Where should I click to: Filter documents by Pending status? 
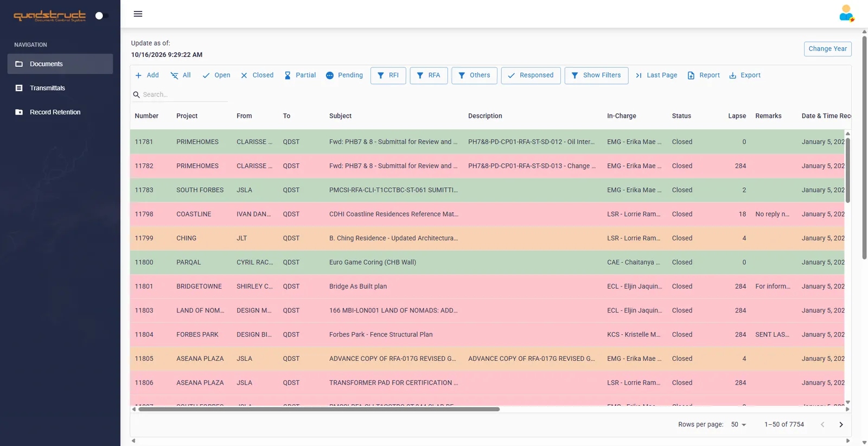pos(344,75)
